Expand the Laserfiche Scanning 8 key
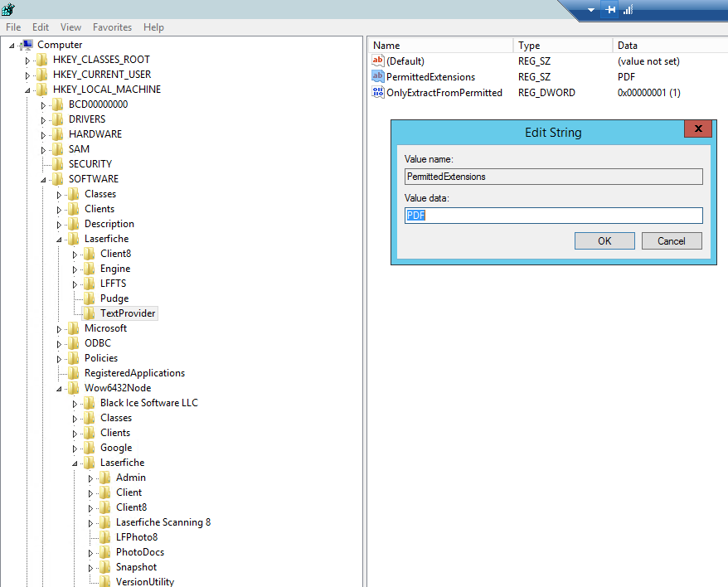The height and width of the screenshot is (587, 728). 90,523
